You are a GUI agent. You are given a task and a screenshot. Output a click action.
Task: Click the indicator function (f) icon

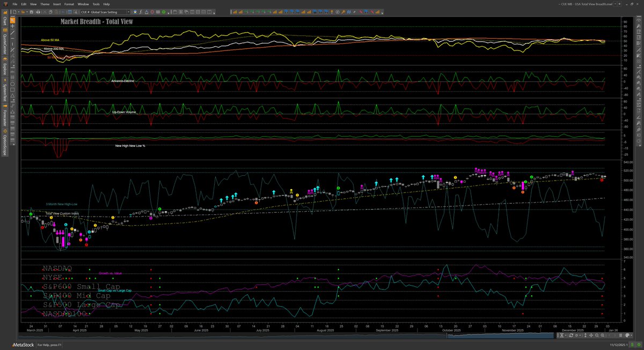click(141, 12)
